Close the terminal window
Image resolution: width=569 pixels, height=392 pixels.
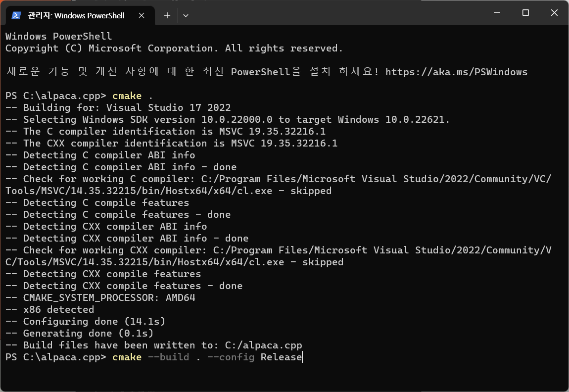[554, 13]
